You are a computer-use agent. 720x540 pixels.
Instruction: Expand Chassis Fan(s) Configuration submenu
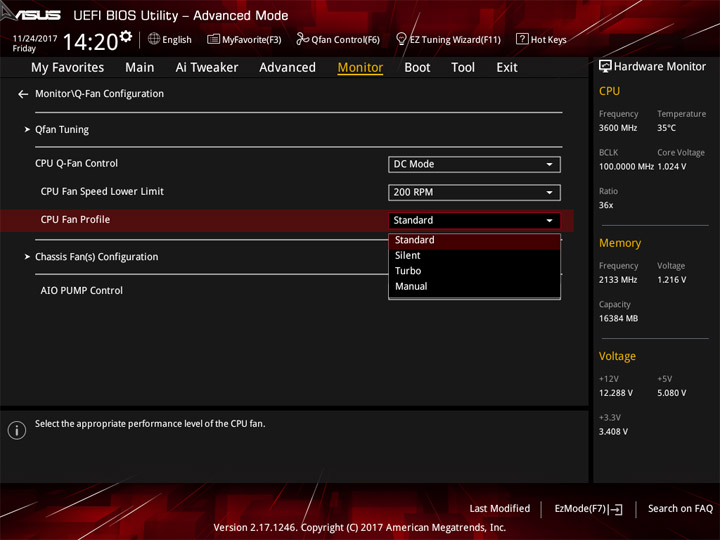(x=96, y=257)
